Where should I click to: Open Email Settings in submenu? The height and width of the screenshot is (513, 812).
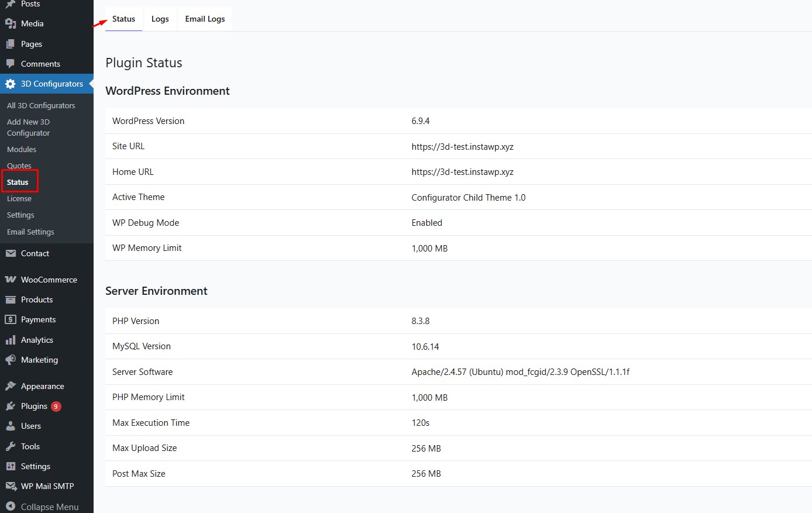coord(30,232)
